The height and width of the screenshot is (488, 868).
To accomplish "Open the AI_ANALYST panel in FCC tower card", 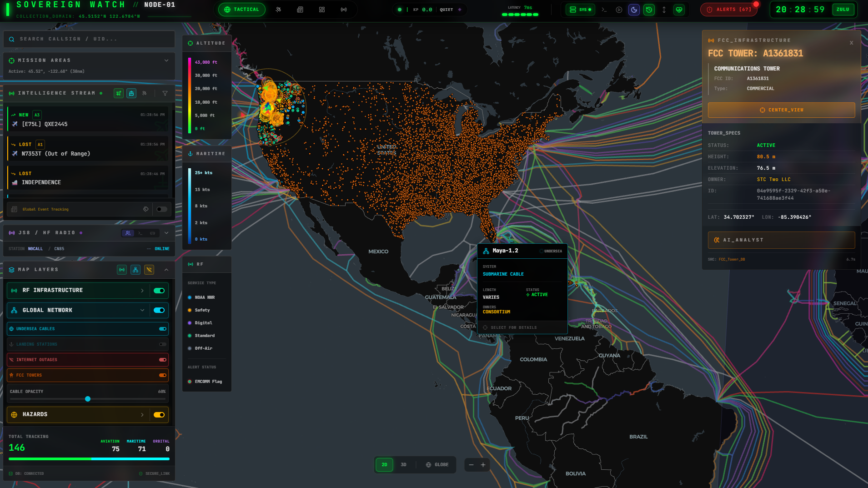I will pos(780,240).
